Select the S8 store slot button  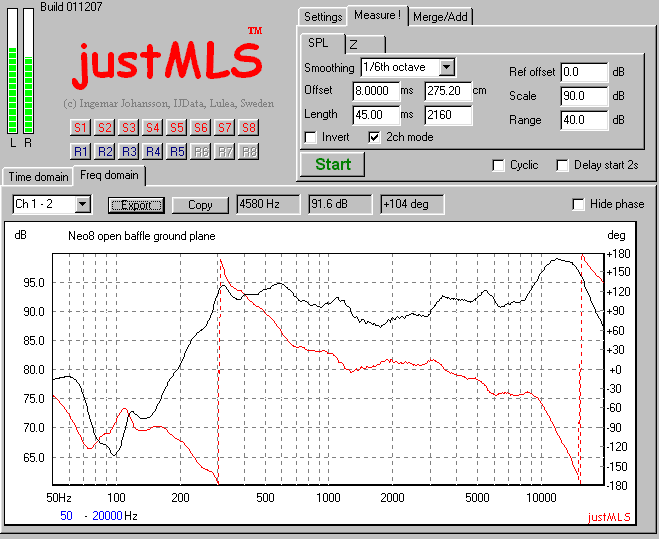pos(248,127)
